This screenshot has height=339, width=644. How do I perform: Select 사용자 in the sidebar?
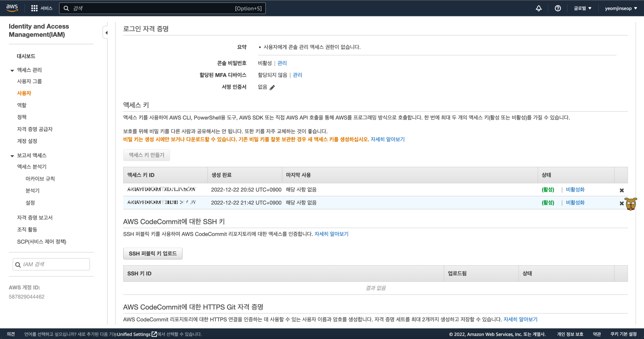pyautogui.click(x=24, y=93)
